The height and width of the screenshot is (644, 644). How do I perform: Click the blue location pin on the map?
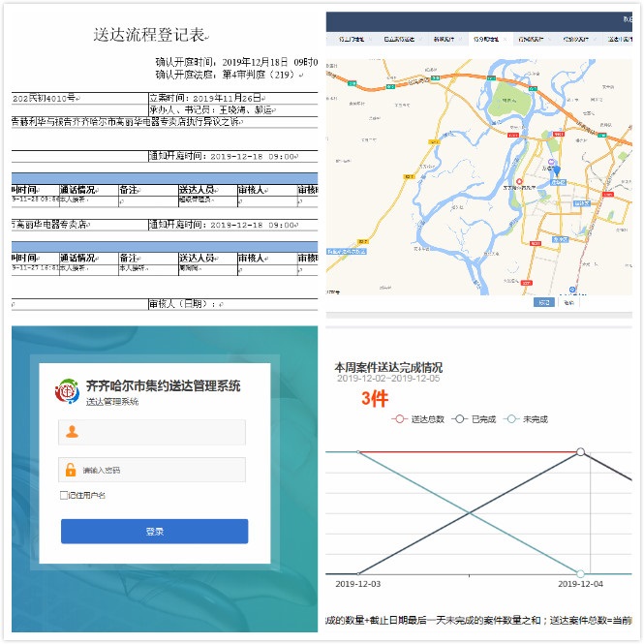[557, 170]
